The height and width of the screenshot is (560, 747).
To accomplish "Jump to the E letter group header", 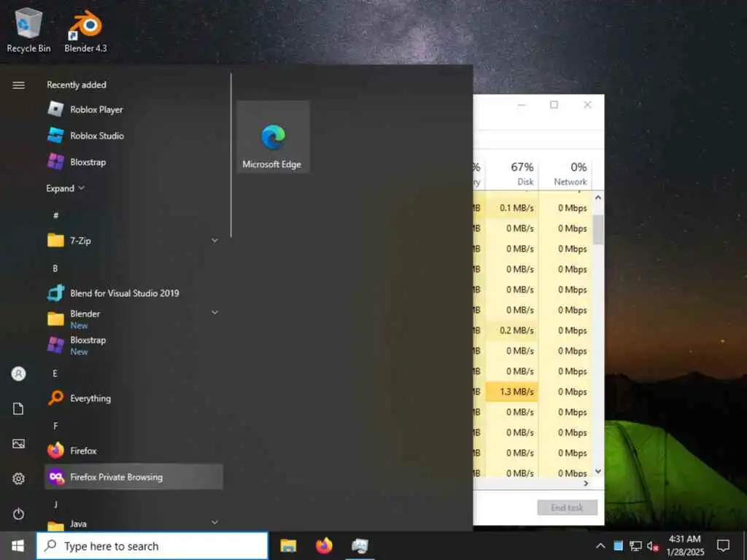I will click(x=55, y=373).
